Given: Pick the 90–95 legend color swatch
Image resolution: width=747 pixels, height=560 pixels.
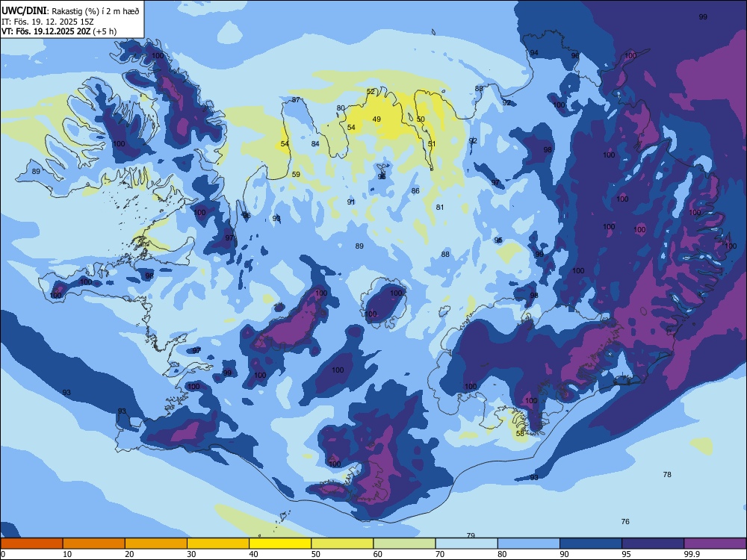Looking at the screenshot, I should pyautogui.click(x=591, y=544).
